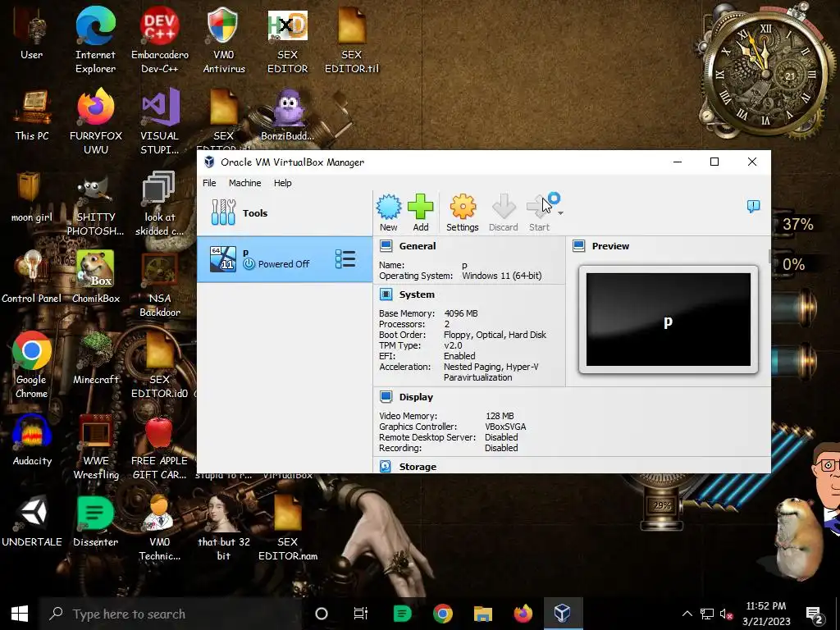Open the Action Center notifications icon
Image resolution: width=840 pixels, height=630 pixels.
(x=815, y=614)
